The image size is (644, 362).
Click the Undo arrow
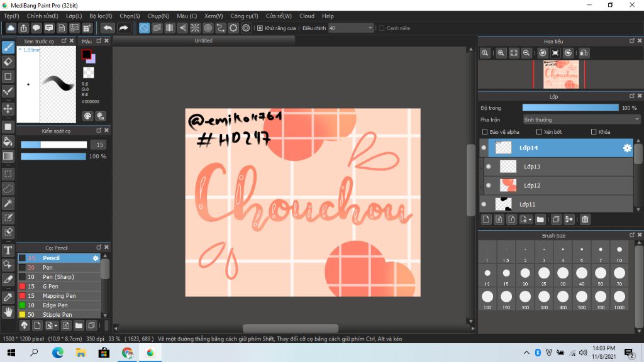[108, 28]
